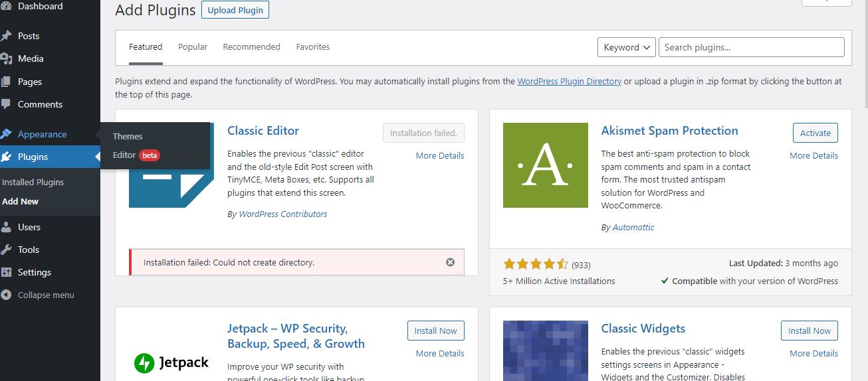Go to Pages menu item
This screenshot has width=868, height=381.
30,82
